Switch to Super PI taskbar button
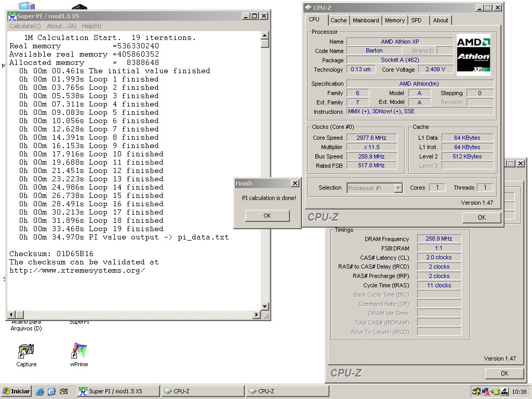Viewport: 532px width, 399px height. [118, 391]
